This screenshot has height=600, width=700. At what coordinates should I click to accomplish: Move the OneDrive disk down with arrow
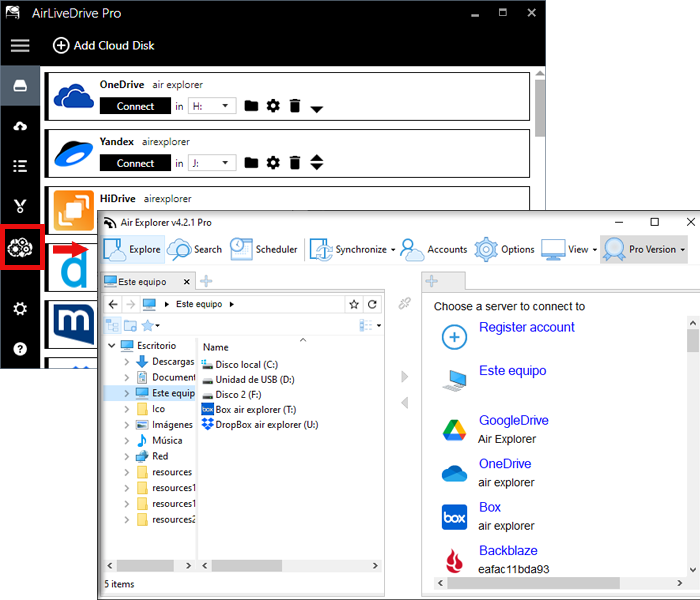317,109
